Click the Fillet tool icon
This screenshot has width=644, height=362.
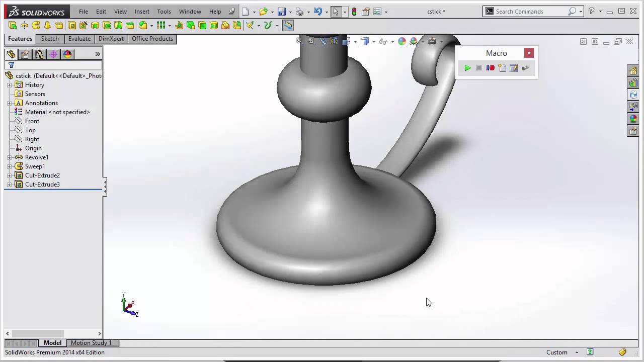coord(143,25)
